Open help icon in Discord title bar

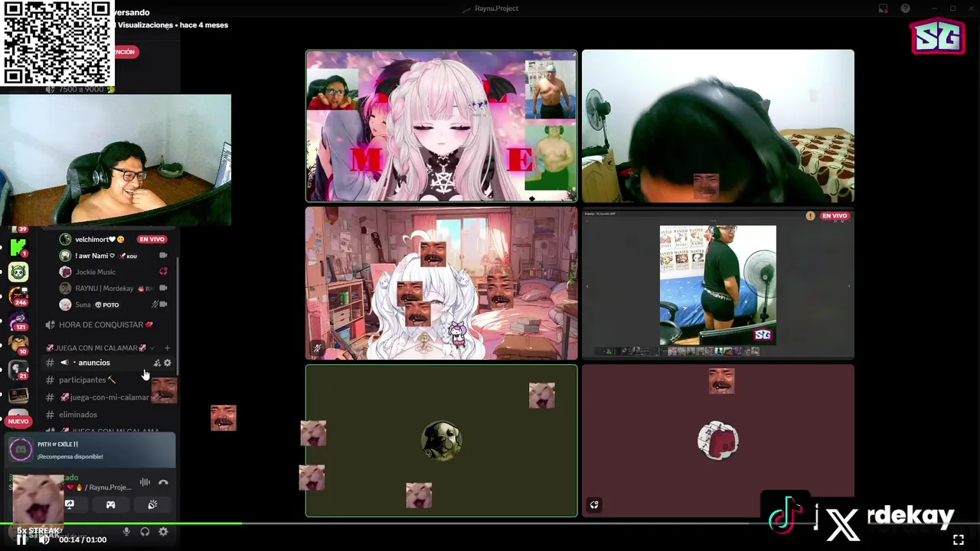(x=906, y=8)
